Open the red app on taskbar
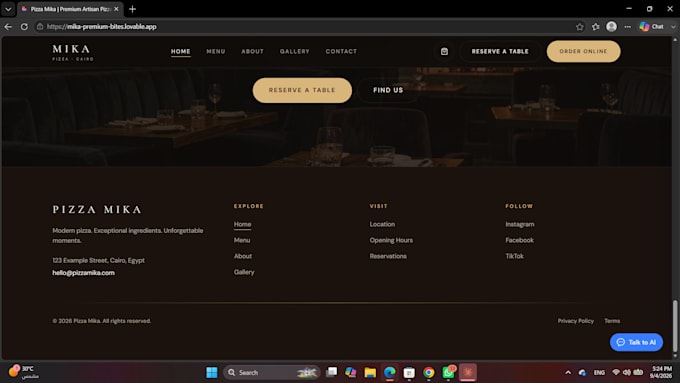The width and height of the screenshot is (680, 383). tap(468, 372)
